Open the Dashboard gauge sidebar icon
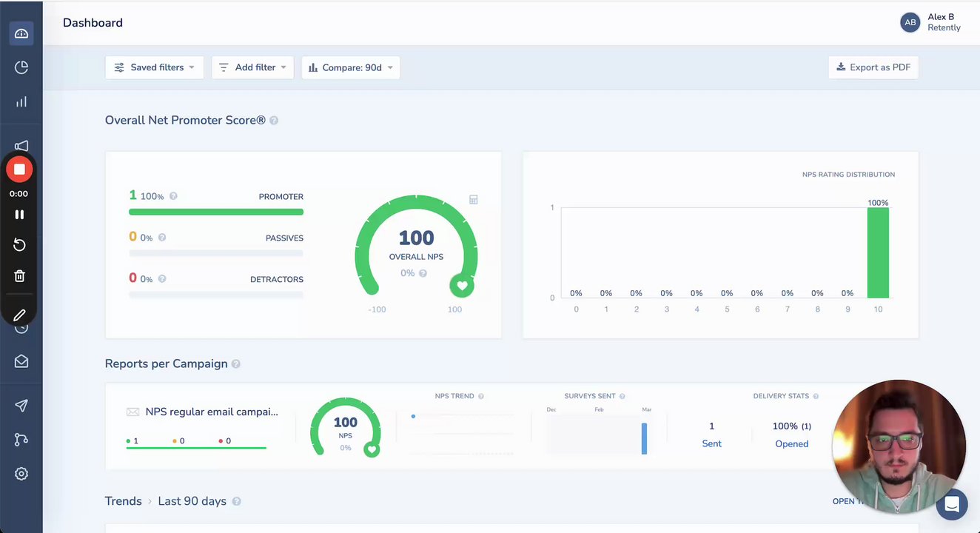The height and width of the screenshot is (533, 980). (x=21, y=33)
